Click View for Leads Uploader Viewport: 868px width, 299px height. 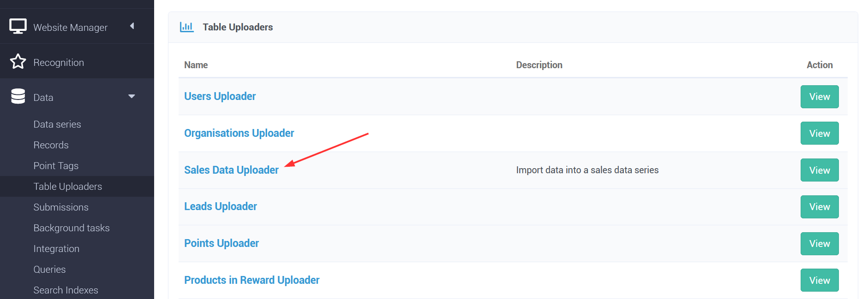820,207
